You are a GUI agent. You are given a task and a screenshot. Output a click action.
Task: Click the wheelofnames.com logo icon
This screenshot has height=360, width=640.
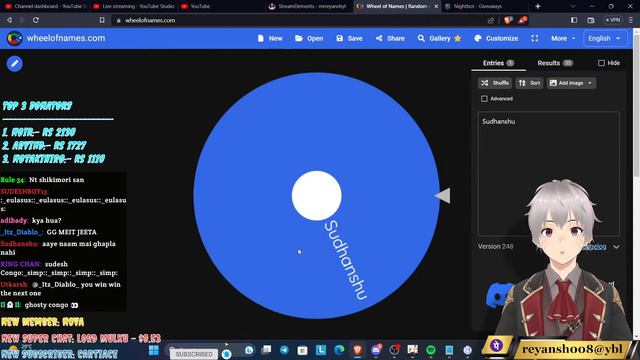pos(14,38)
